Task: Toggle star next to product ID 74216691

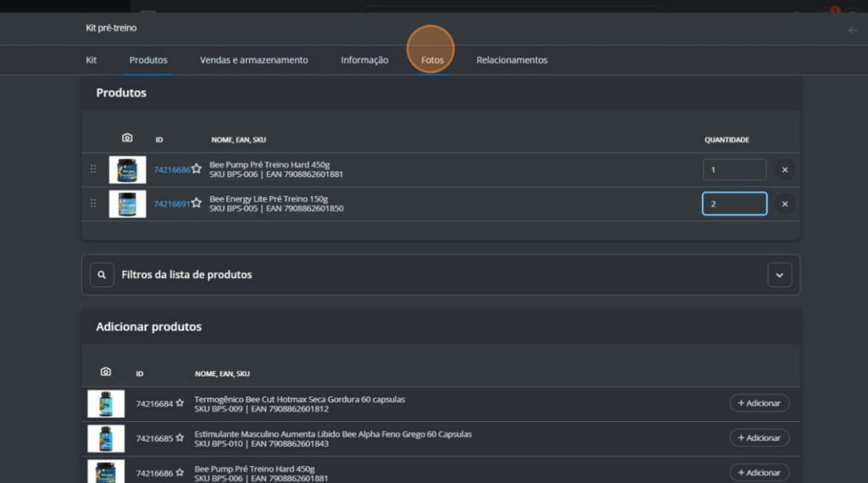Action: (x=197, y=203)
